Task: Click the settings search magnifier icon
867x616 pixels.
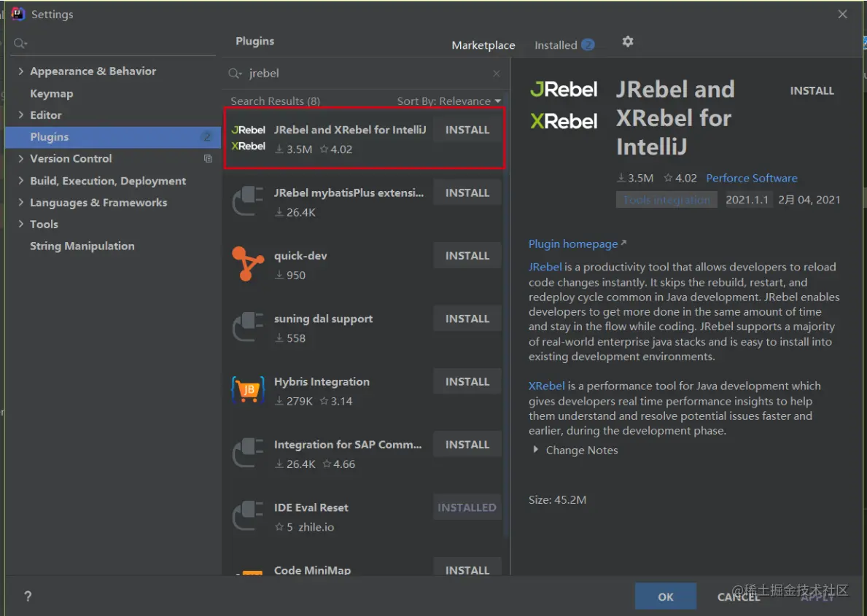Action: tap(20, 43)
